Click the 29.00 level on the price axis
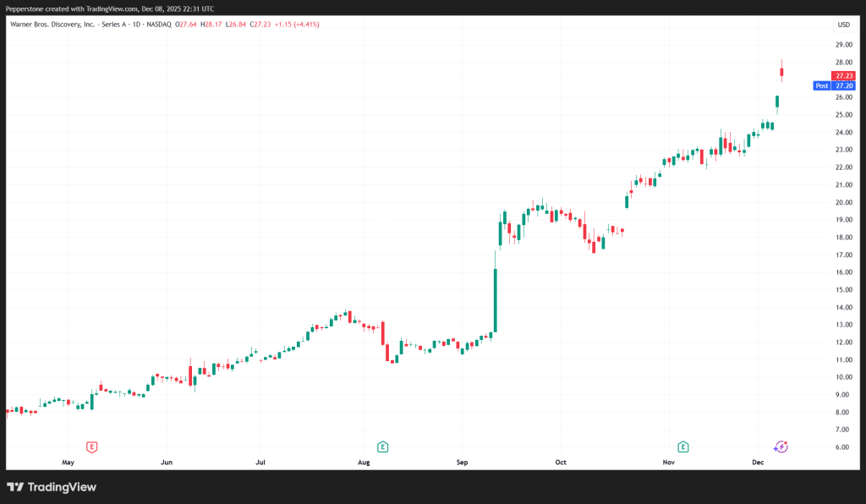 (x=842, y=45)
